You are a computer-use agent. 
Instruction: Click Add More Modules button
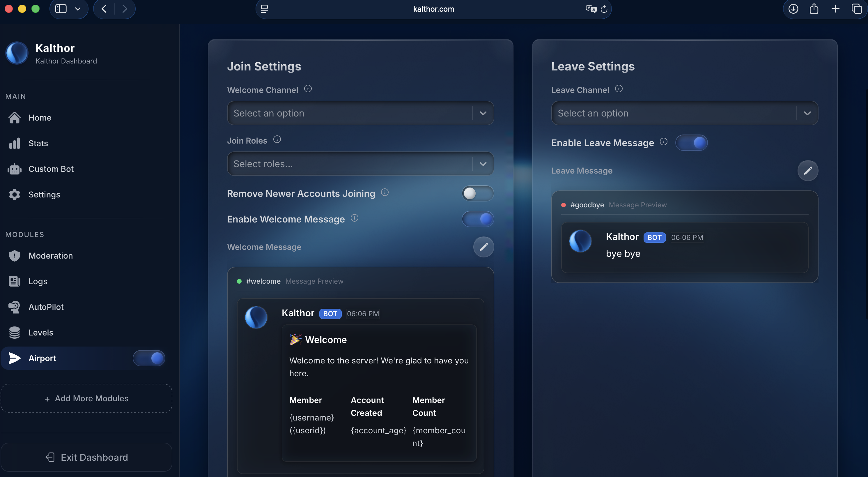(87, 398)
